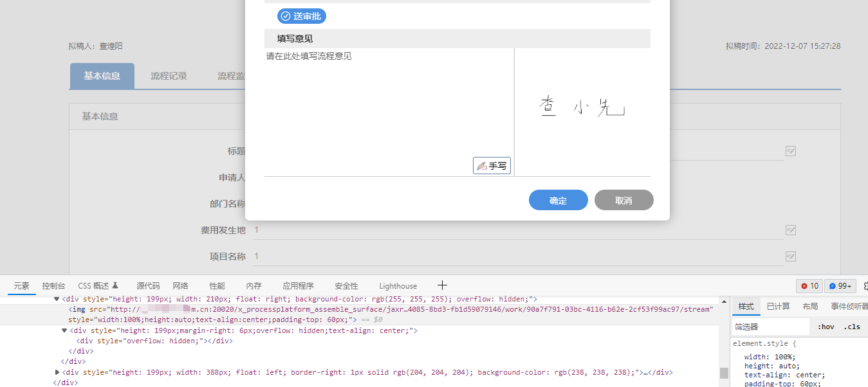The image size is (868, 387).
Task: Open the 元素 DevTools tab
Action: click(22, 286)
